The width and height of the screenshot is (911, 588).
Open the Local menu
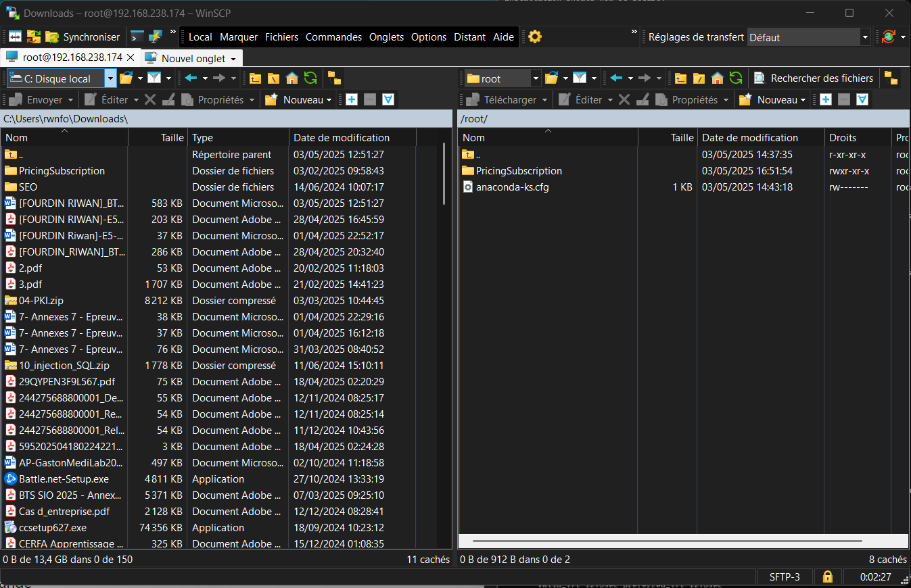pos(200,37)
